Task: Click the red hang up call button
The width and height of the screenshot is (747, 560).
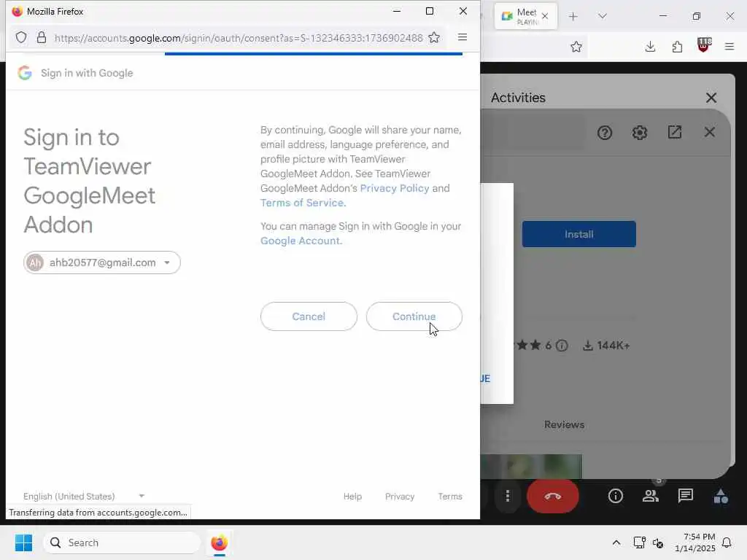Action: pyautogui.click(x=553, y=496)
